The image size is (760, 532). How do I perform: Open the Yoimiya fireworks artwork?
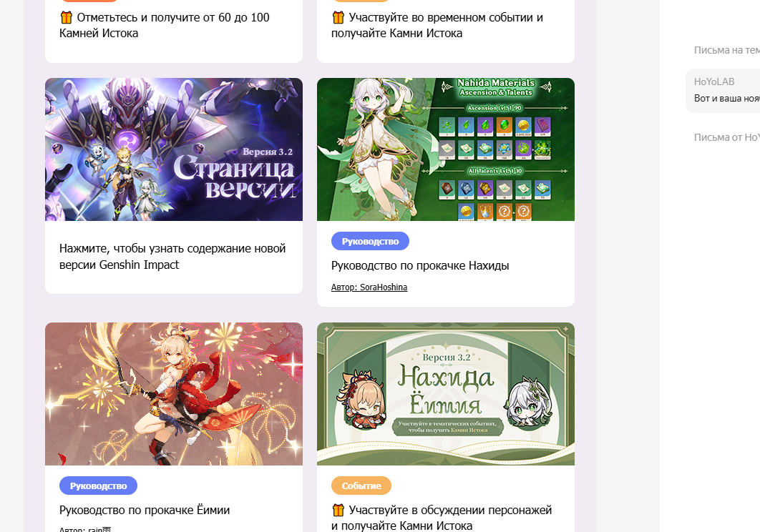click(173, 394)
